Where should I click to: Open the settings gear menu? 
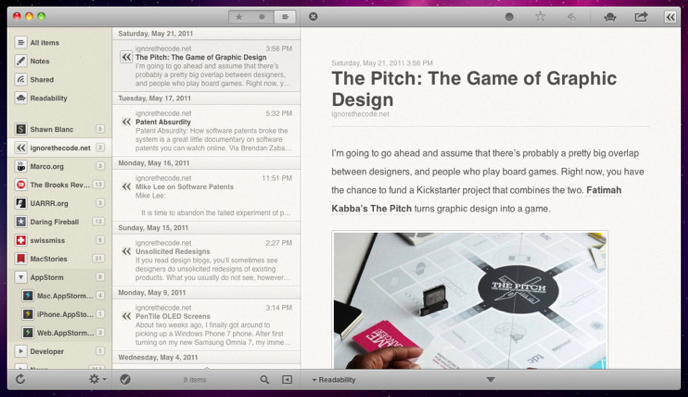(x=97, y=379)
